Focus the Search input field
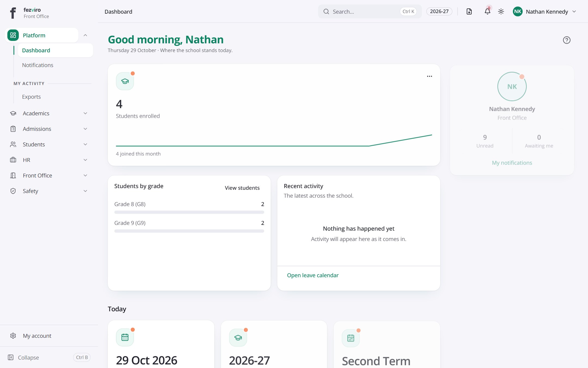Viewport: 588px width, 368px height. 370,11
